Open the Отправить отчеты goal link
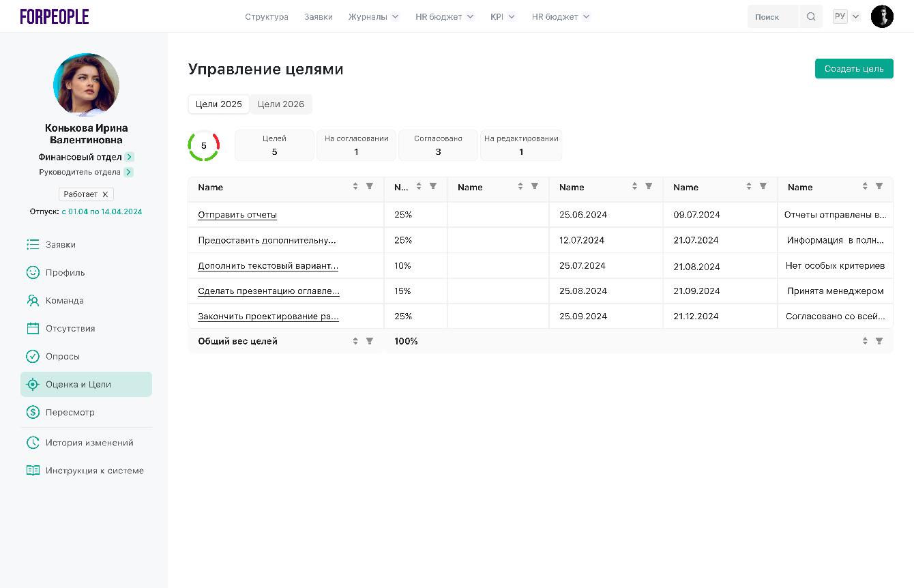This screenshot has width=914, height=588. tap(237, 215)
